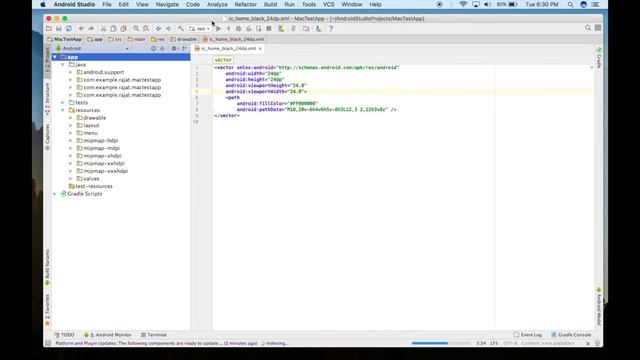
Task: Click the hide project panel icon
Action: coord(184,48)
